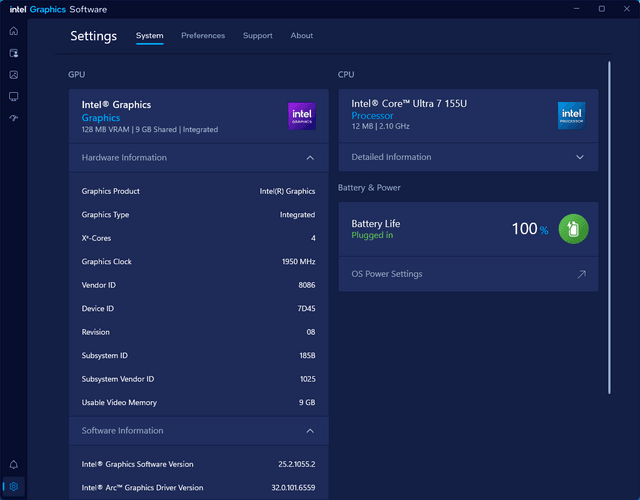640x500 pixels.
Task: Open notifications bell icon
Action: (14, 464)
